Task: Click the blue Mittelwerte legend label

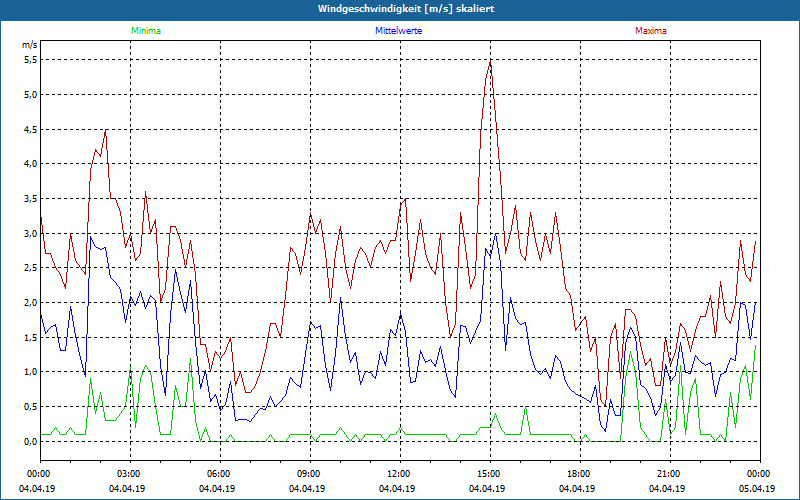Action: pyautogui.click(x=398, y=31)
